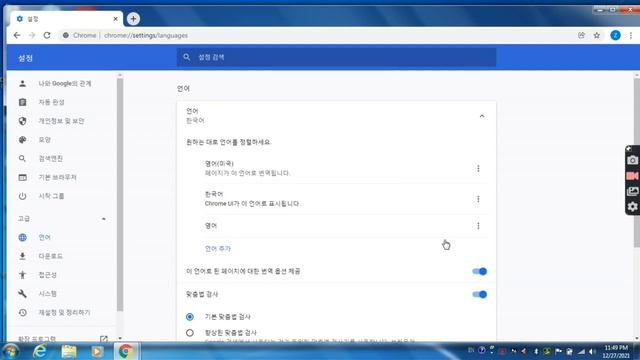
Task: Click the address bar URL
Action: (x=146, y=36)
